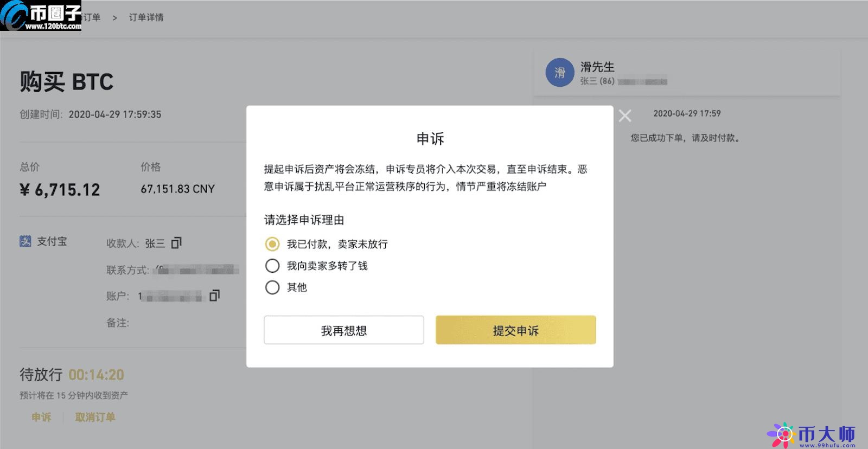Click 取消订单 link
Screen dimensions: 868x449
tap(95, 417)
